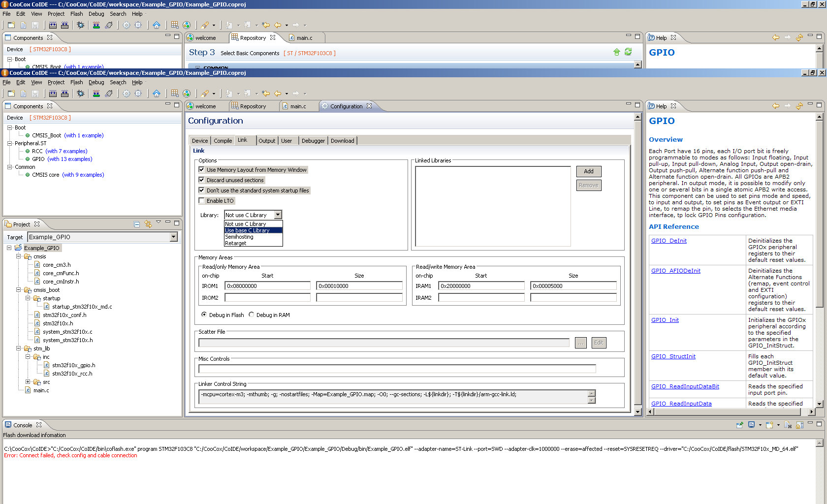The image size is (827, 504).
Task: Clear the console output
Action: tap(788, 425)
